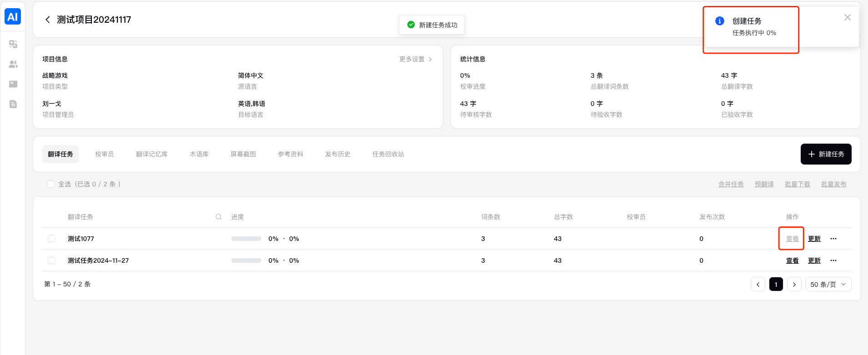Click the card icon in the sidebar
This screenshot has height=355, width=868.
13,84
